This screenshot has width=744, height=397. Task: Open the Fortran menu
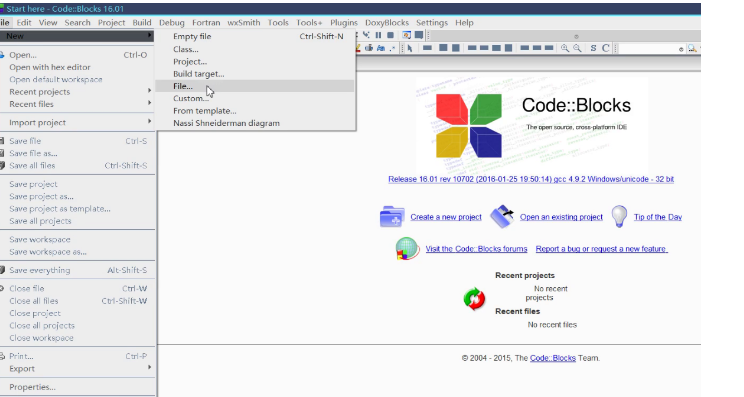coord(206,22)
